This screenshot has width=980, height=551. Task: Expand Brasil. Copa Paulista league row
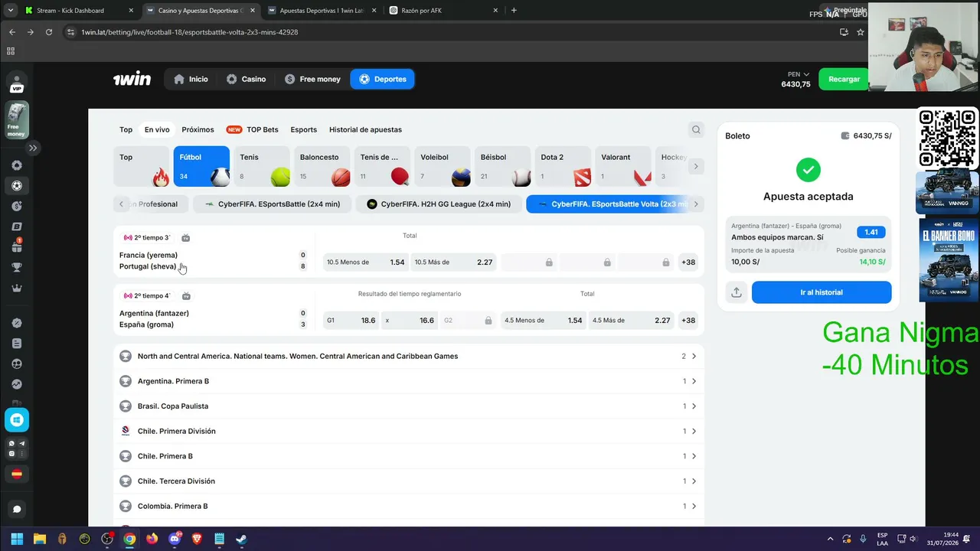tap(409, 406)
